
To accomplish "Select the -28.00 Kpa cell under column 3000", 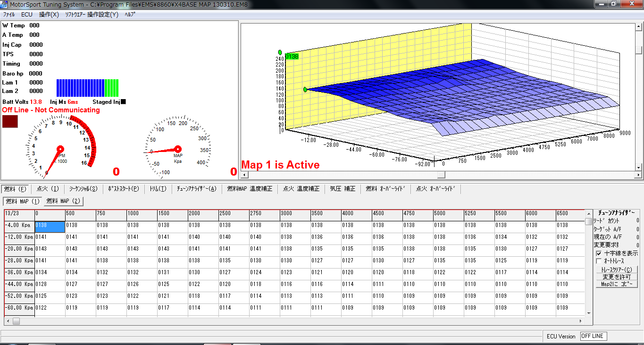I will coord(295,262).
